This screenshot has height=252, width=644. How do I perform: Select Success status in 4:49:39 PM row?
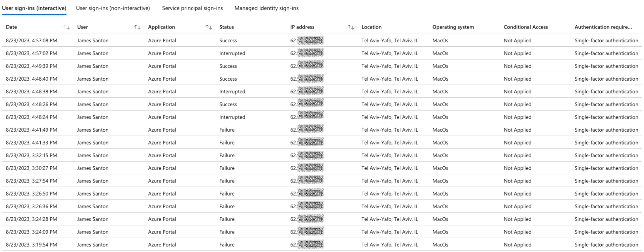click(228, 66)
